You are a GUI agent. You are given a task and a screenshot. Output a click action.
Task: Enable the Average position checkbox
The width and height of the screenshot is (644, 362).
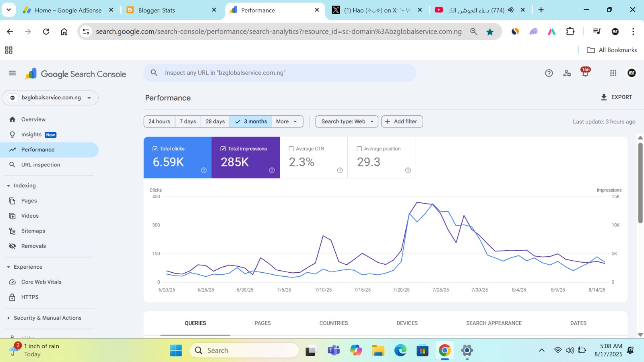click(x=359, y=149)
